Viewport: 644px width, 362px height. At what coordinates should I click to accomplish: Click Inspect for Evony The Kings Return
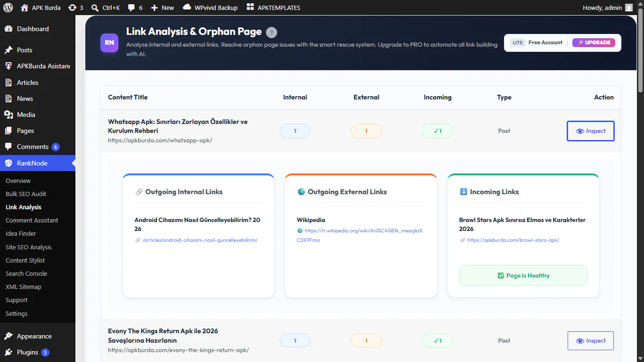pyautogui.click(x=590, y=341)
